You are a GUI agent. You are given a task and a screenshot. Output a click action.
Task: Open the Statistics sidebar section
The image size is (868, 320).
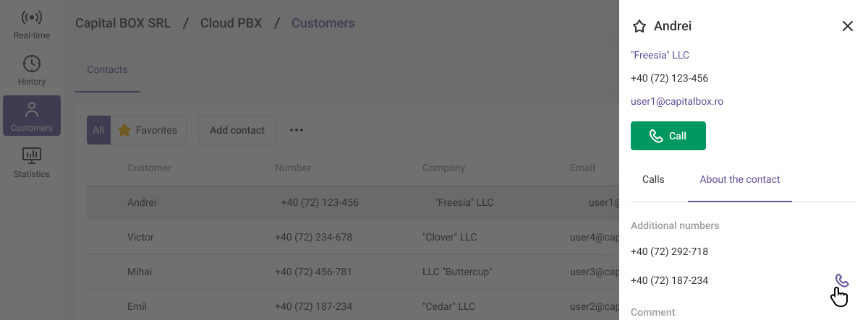[32, 162]
